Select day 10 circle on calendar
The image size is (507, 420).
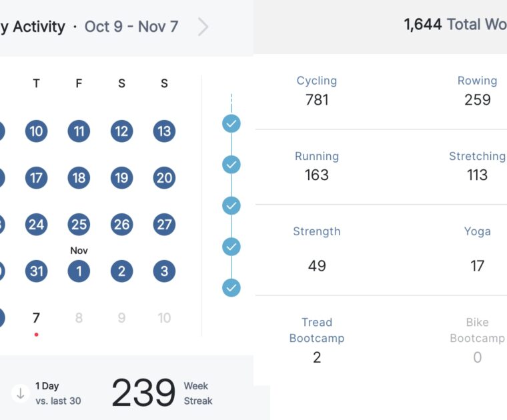pyautogui.click(x=36, y=131)
